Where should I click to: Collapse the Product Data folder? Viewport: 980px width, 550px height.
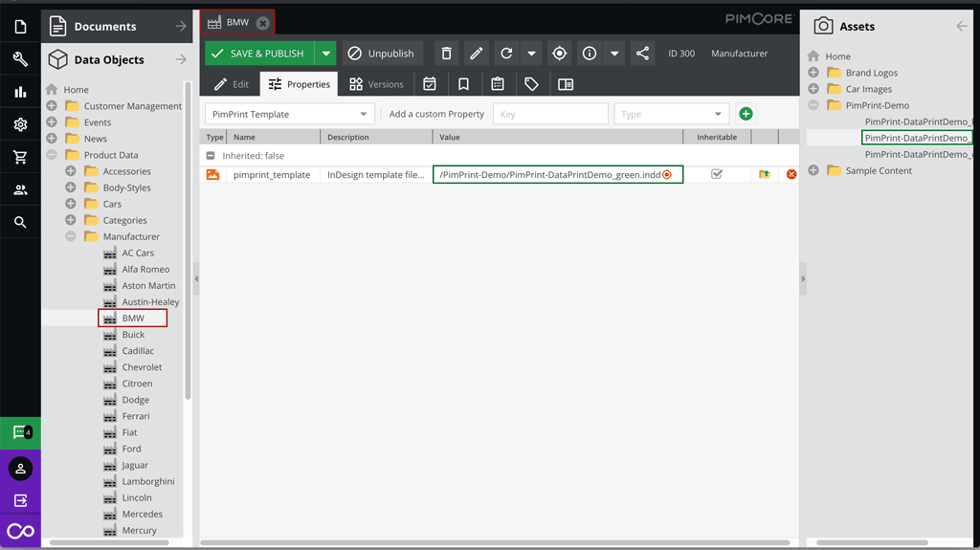tap(52, 154)
